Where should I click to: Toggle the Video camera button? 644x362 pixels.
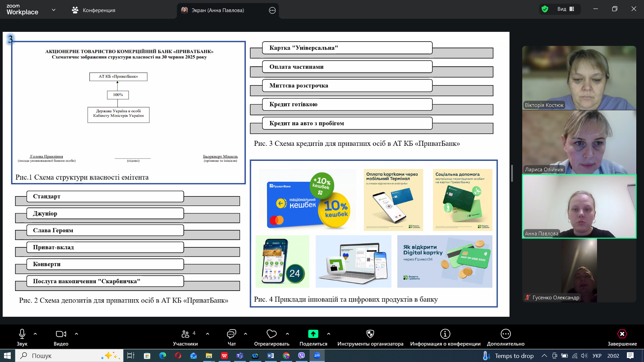[x=61, y=334]
